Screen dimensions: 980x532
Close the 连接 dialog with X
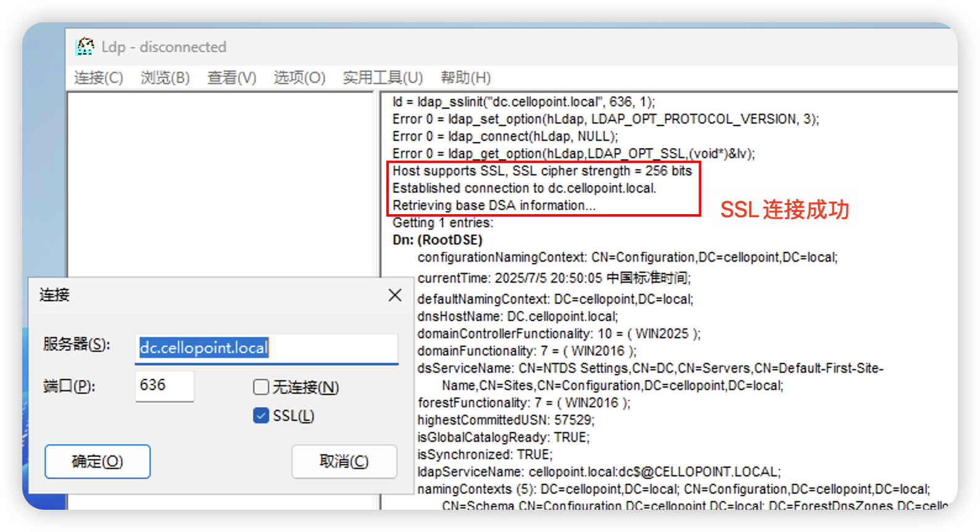pyautogui.click(x=395, y=295)
